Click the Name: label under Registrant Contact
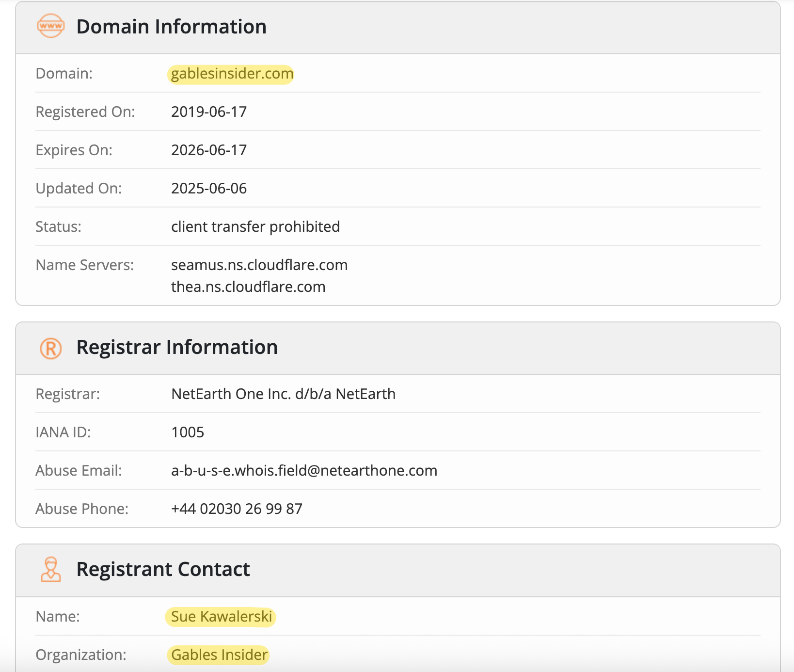 pyautogui.click(x=58, y=617)
